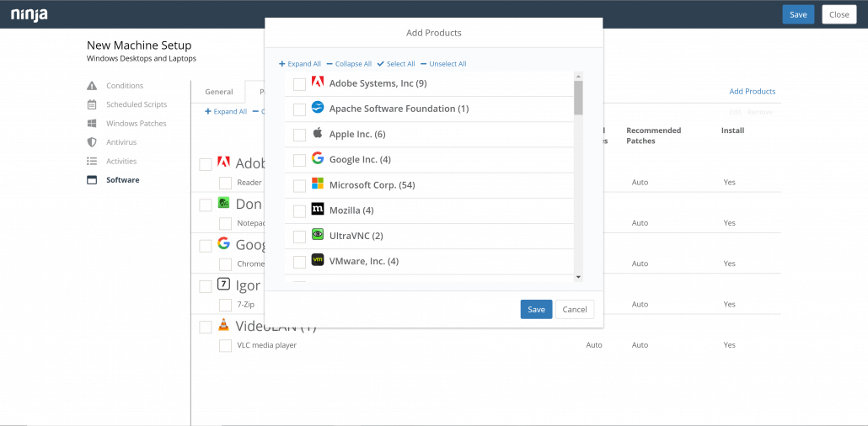This screenshot has height=426, width=868.
Task: Click the Windows Patches logo icon in the sidebar
Action: [92, 124]
